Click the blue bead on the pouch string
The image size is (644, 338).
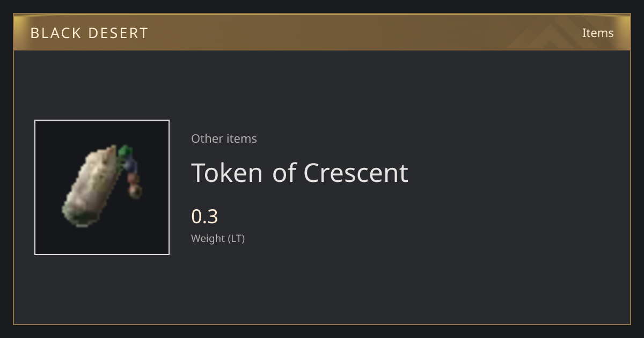click(x=130, y=164)
